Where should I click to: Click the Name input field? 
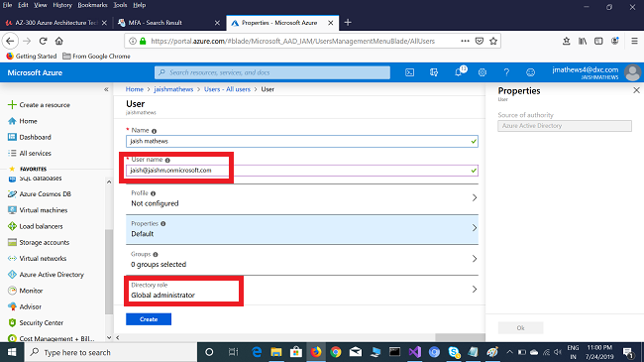[302, 141]
